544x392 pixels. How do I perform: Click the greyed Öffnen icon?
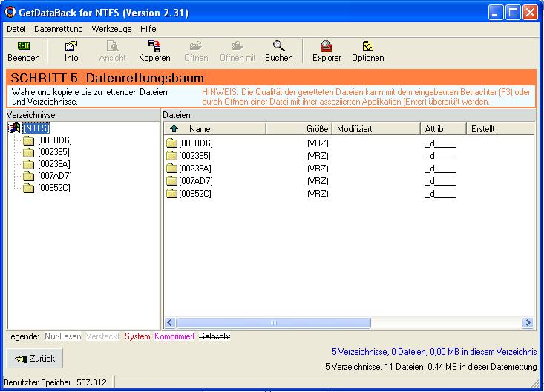196,46
